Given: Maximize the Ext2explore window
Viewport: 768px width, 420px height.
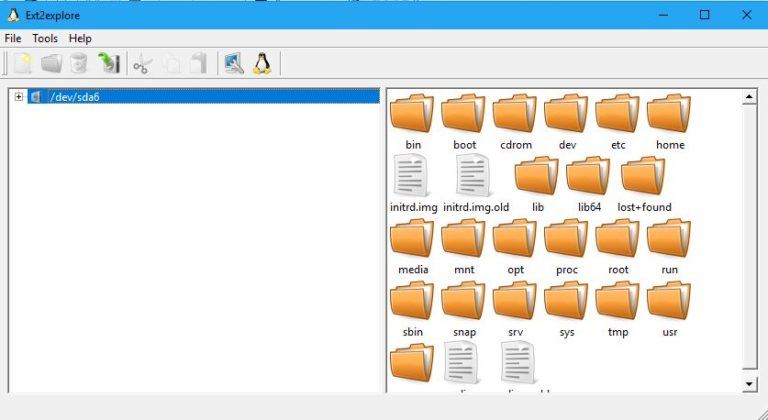Looking at the screenshot, I should pos(704,15).
